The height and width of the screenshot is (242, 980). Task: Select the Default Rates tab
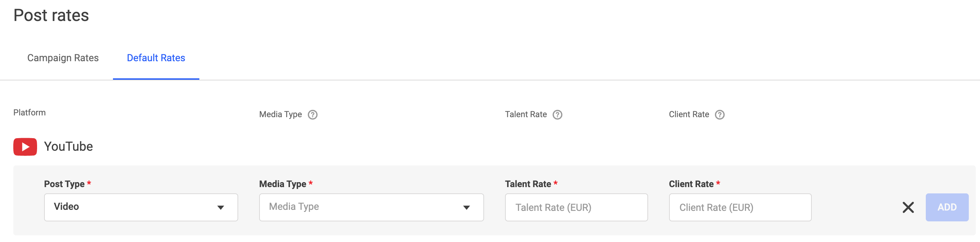[x=156, y=58]
